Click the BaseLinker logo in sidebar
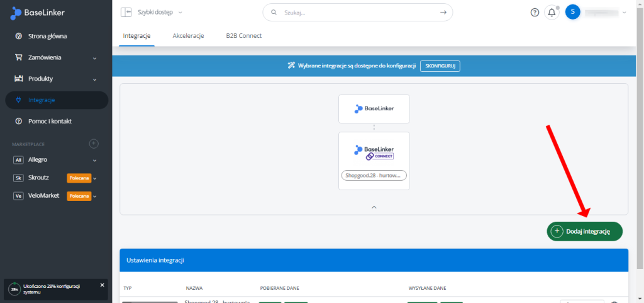 point(37,13)
